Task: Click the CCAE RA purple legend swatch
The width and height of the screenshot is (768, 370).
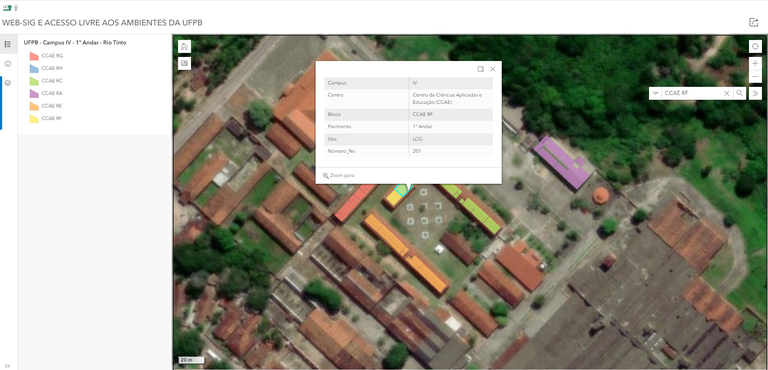Action: click(x=34, y=93)
